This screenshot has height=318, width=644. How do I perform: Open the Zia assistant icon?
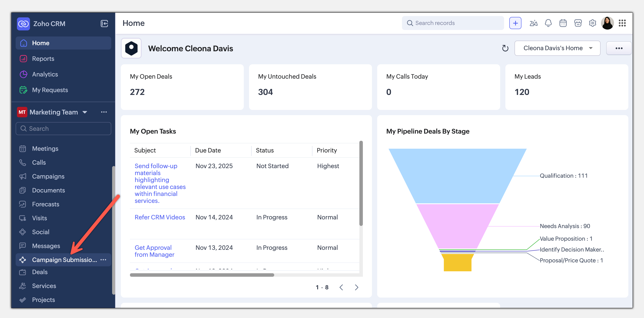[533, 23]
